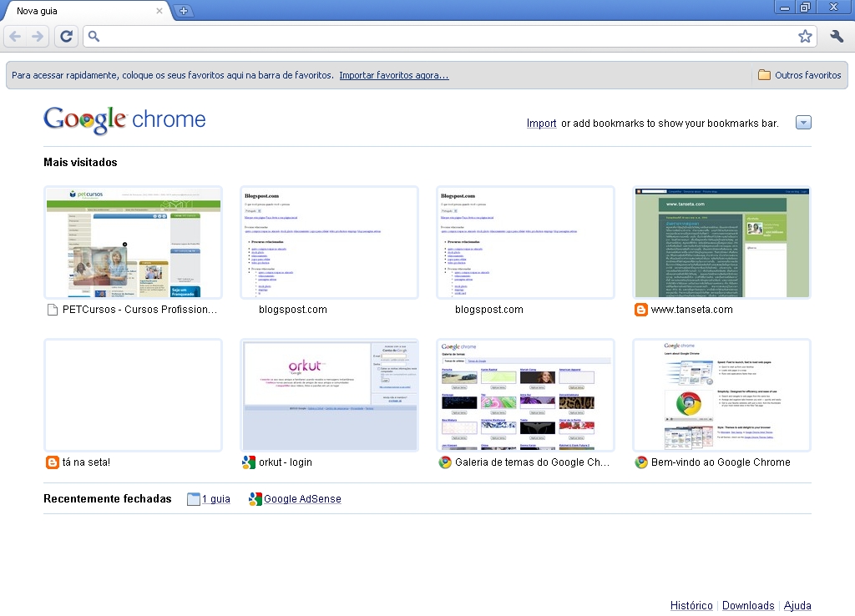Click the orkut - login title
855x616 pixels.
(x=286, y=462)
